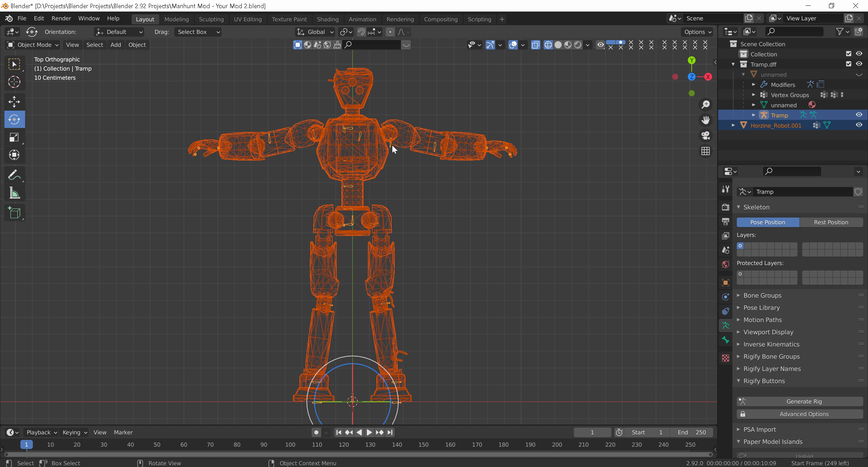Hide the Tramp armature in outliner
The image size is (868, 467).
click(x=859, y=115)
